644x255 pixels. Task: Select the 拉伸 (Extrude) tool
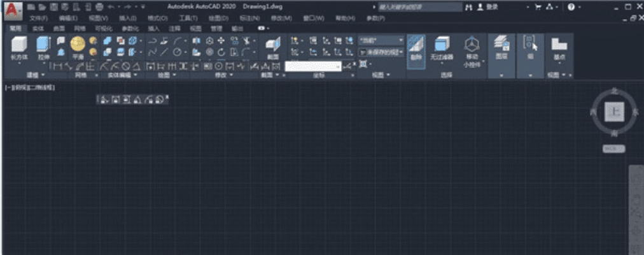[43, 46]
